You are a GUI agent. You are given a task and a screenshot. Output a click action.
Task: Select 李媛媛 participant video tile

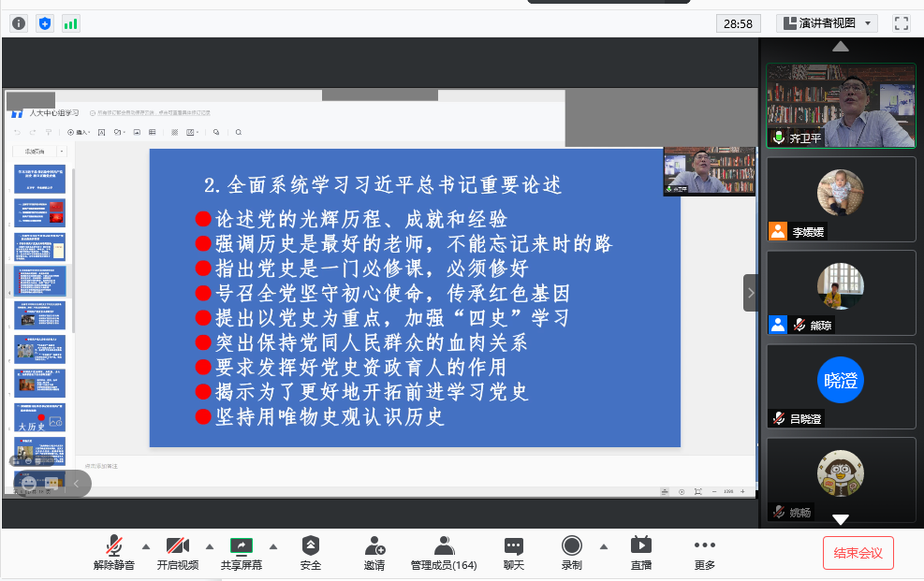tap(841, 199)
